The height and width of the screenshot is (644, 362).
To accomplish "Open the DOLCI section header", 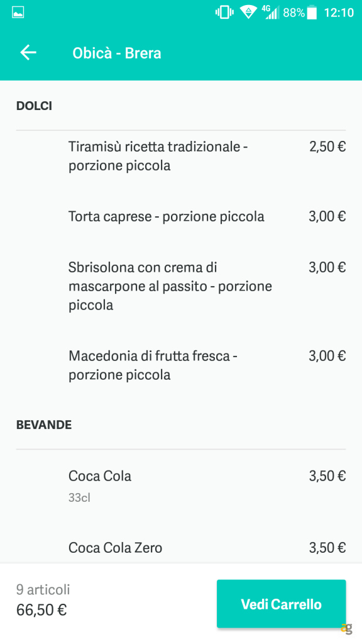I will click(x=33, y=106).
